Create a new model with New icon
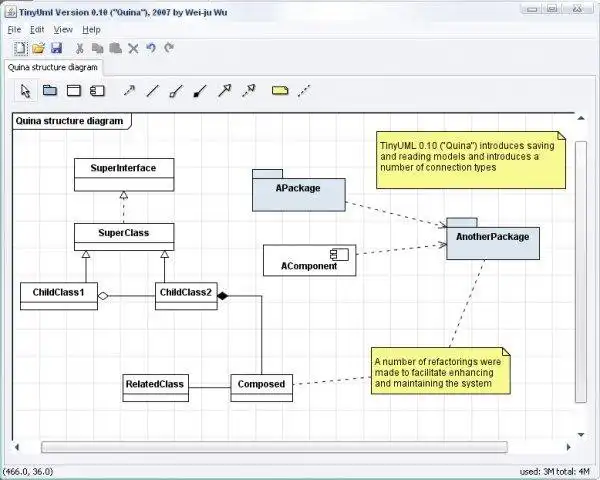The width and height of the screenshot is (600, 480). point(20,48)
